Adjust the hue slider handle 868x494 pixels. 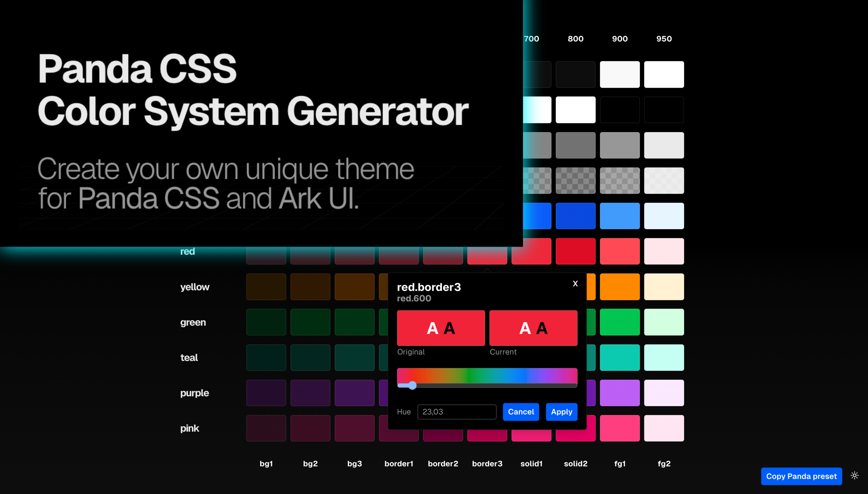(x=412, y=385)
